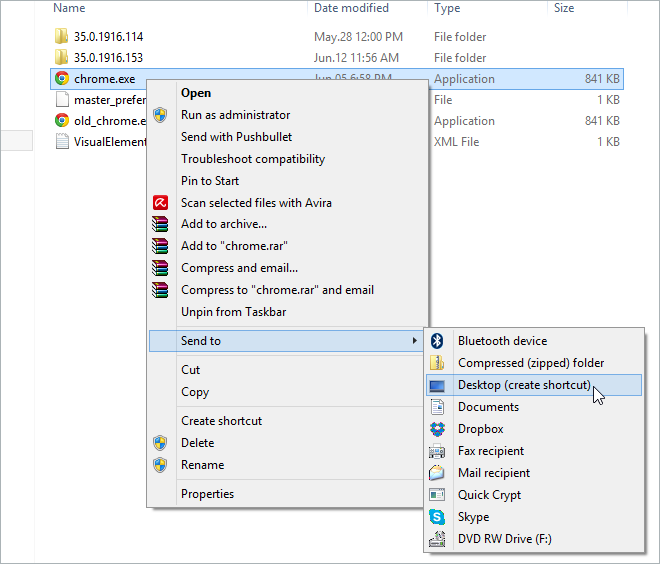Send to Dropbox

coord(534,429)
